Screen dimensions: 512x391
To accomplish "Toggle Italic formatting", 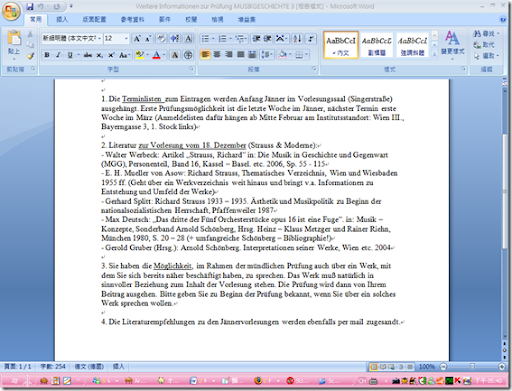I will click(58, 55).
